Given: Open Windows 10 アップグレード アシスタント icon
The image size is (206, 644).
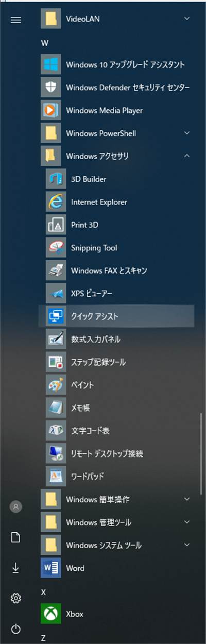Looking at the screenshot, I should [50, 65].
